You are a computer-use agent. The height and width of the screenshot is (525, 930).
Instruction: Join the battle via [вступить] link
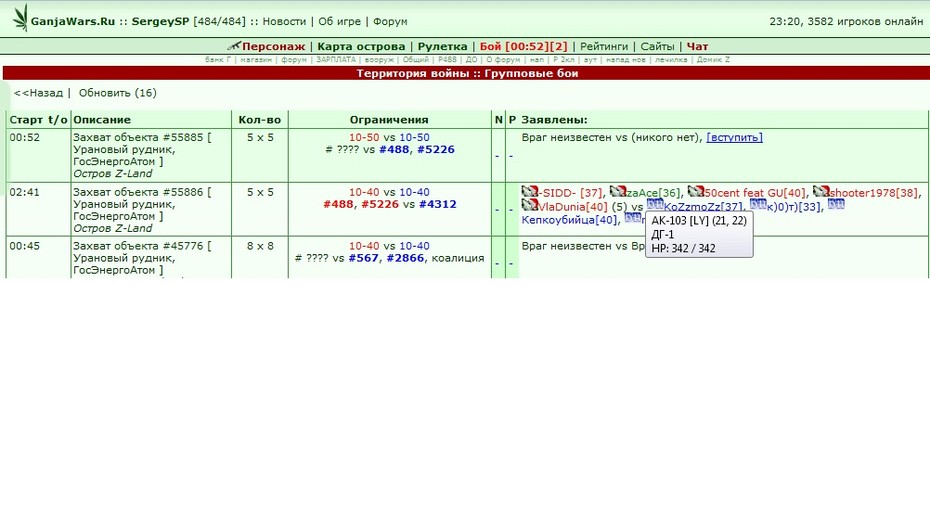[734, 137]
